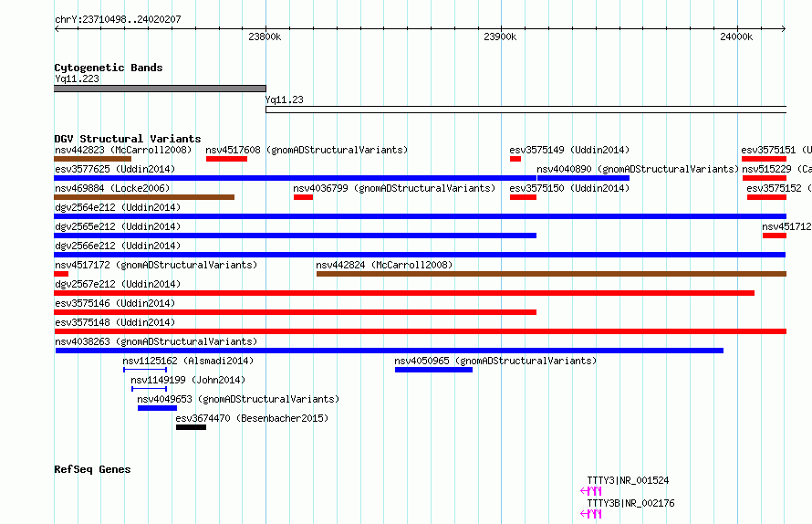812x524 pixels.
Task: Click the Cytogenetic Bands track heading
Action: click(x=109, y=68)
